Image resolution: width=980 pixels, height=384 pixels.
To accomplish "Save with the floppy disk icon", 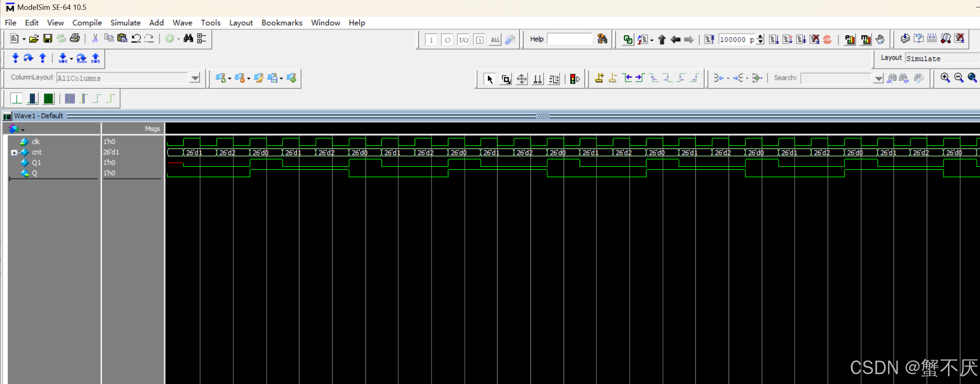I will [48, 39].
